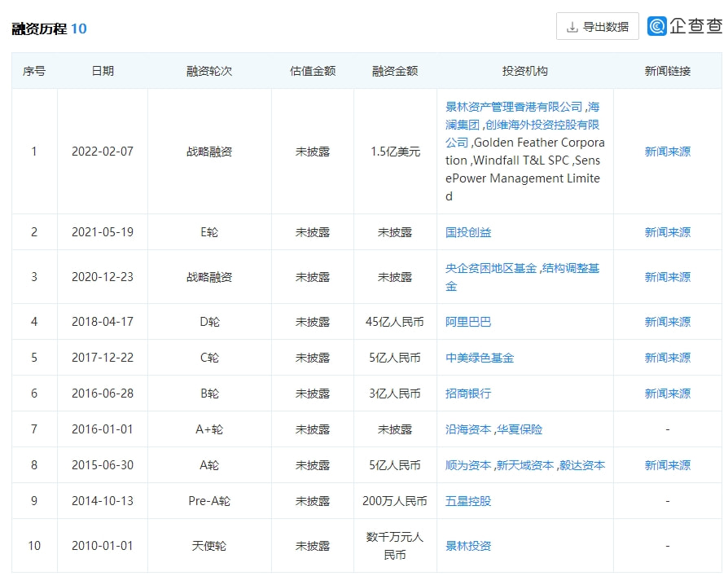The image size is (728, 576).
Task: Select the date cell 2018-04-17
Action: pyautogui.click(x=103, y=322)
